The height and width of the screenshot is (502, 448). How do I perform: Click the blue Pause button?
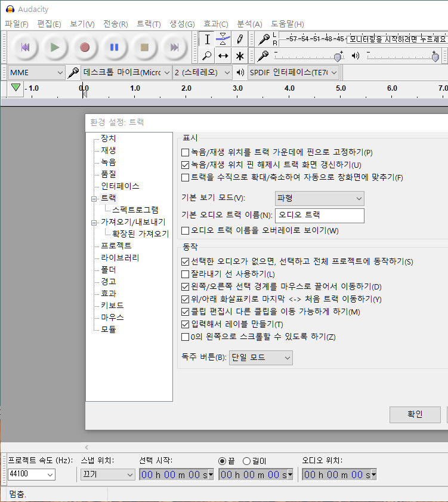point(115,47)
